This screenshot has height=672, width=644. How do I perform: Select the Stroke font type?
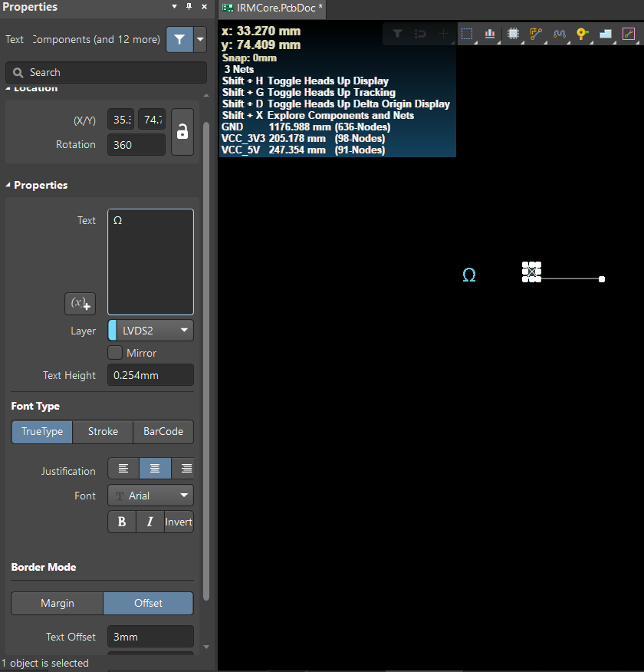point(103,432)
